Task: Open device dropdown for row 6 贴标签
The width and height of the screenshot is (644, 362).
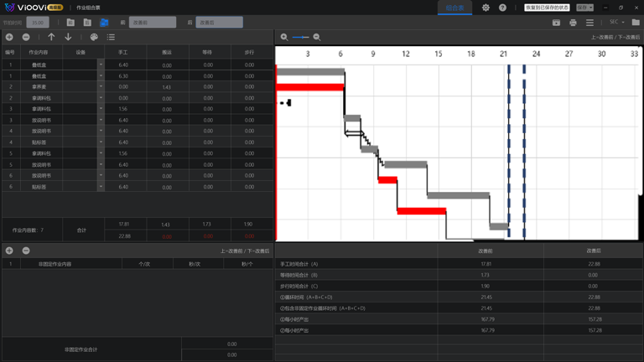Action: (101, 187)
